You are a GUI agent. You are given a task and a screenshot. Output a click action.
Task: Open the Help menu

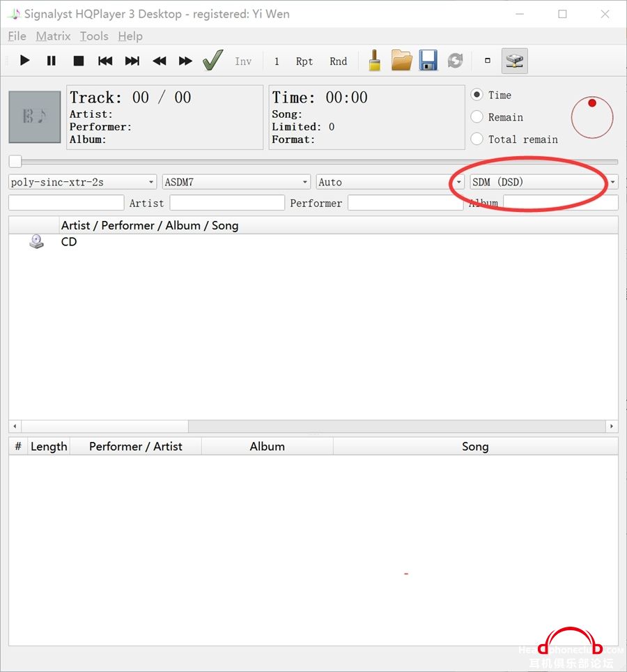(130, 36)
